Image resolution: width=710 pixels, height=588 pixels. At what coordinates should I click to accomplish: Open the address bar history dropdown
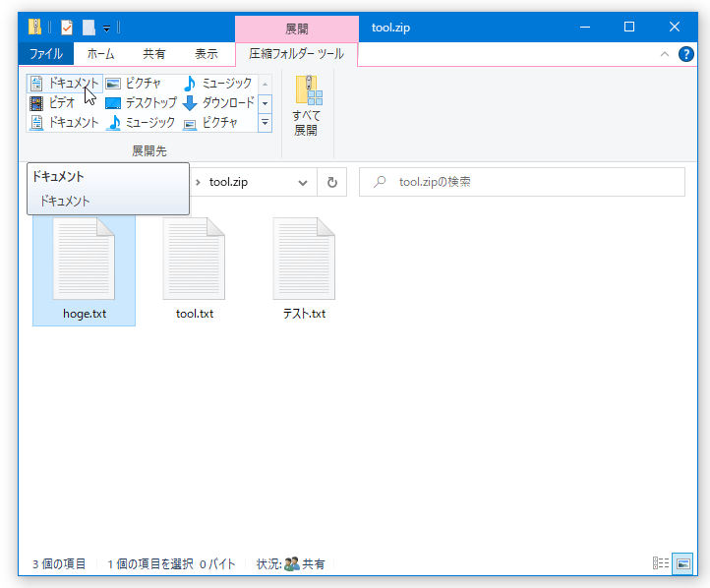click(303, 183)
